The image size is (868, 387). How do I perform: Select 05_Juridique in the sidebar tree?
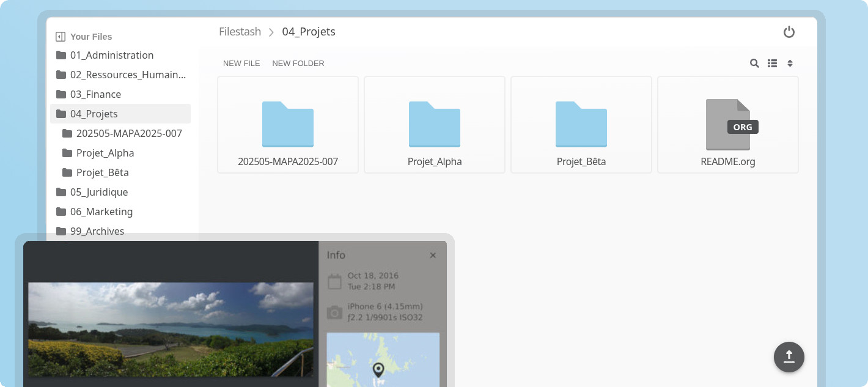tap(98, 192)
